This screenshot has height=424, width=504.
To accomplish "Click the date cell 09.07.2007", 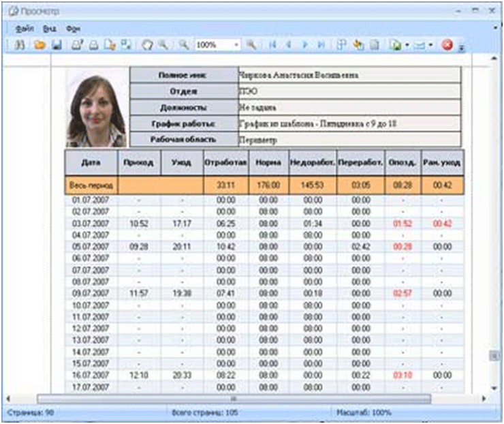I will tap(91, 293).
